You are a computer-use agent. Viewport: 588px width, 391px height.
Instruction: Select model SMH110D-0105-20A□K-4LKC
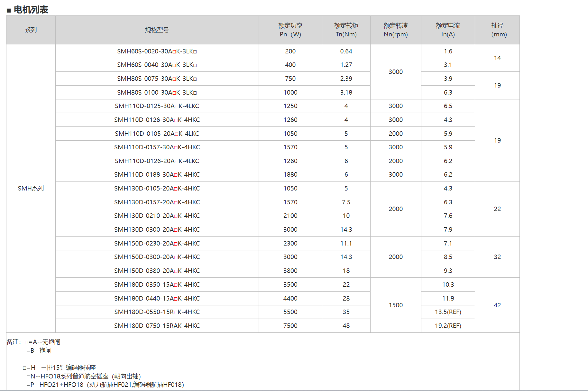click(x=157, y=134)
